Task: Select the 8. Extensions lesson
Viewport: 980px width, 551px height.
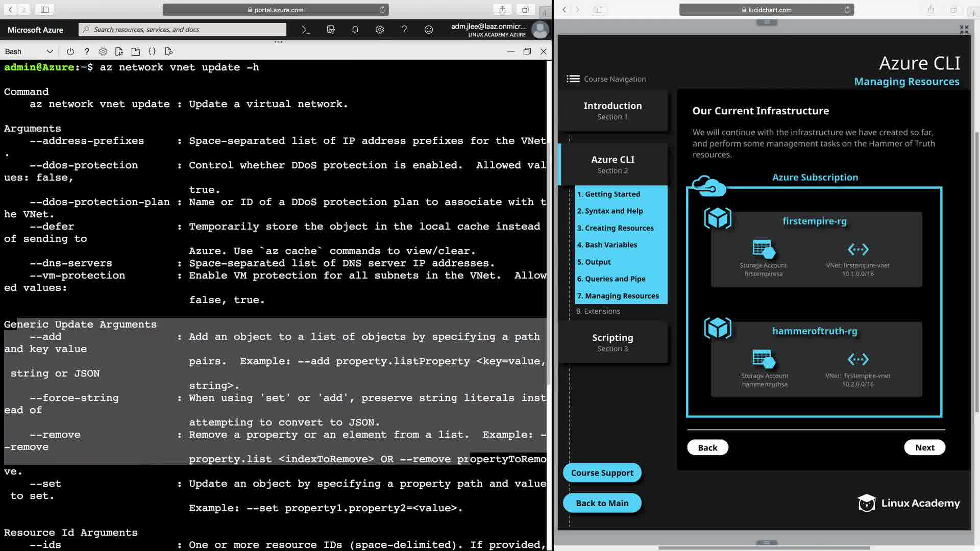Action: 598,311
